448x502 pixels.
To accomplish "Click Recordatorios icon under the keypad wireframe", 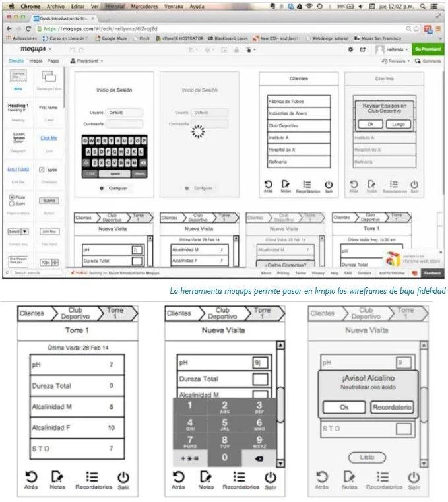I will 240,480.
